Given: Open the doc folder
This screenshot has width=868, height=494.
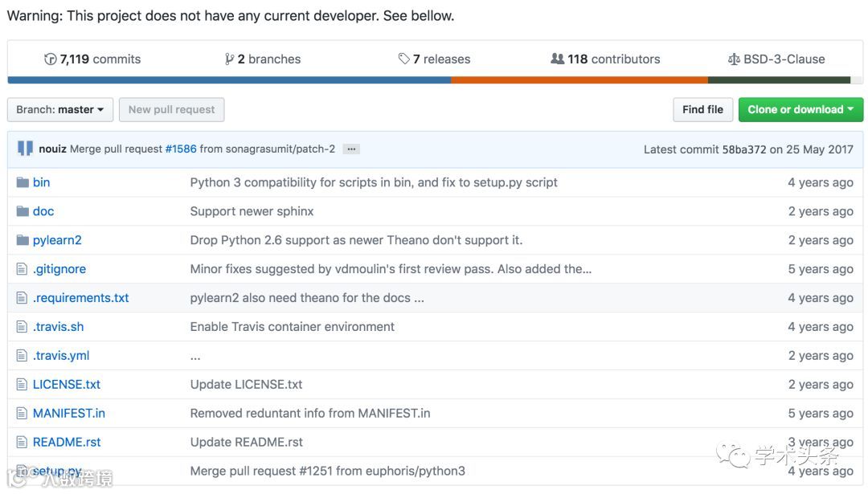Looking at the screenshot, I should [43, 211].
